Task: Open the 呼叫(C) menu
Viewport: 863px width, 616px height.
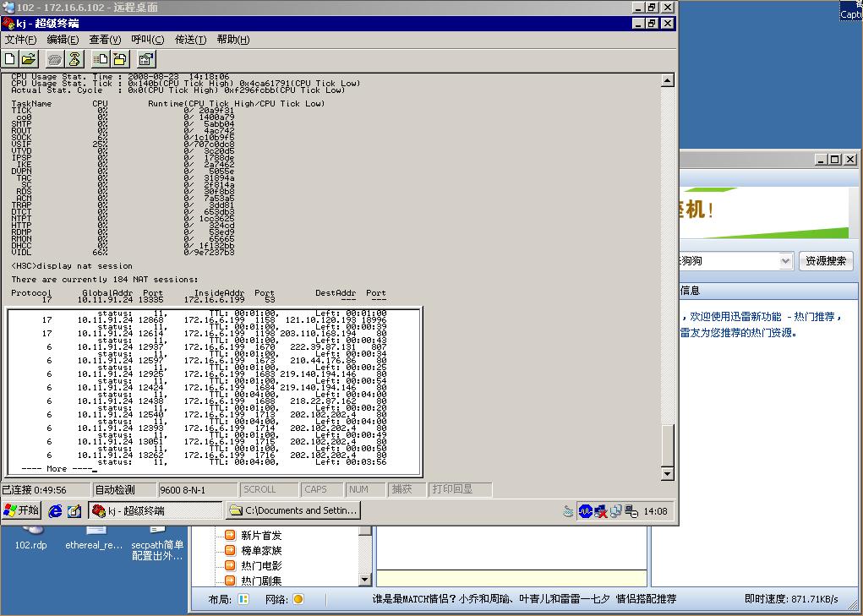Action: pos(148,40)
